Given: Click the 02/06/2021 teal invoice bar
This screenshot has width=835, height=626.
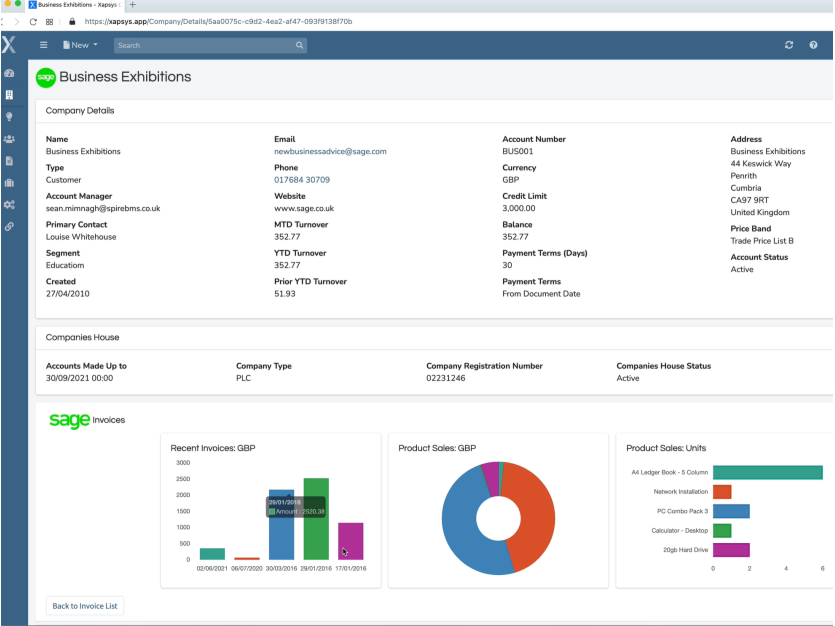Looking at the screenshot, I should [212, 554].
